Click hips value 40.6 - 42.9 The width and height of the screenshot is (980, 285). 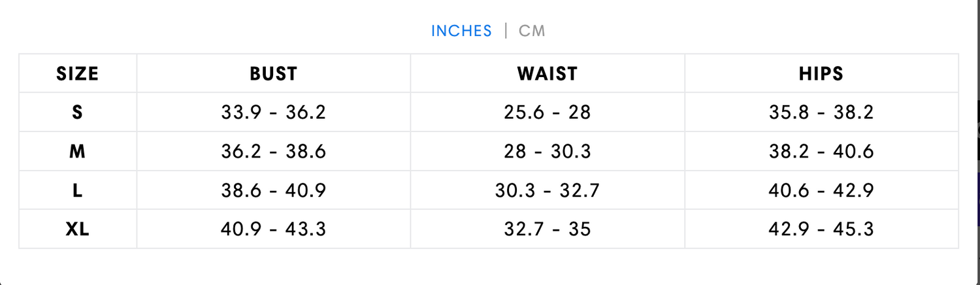(821, 191)
